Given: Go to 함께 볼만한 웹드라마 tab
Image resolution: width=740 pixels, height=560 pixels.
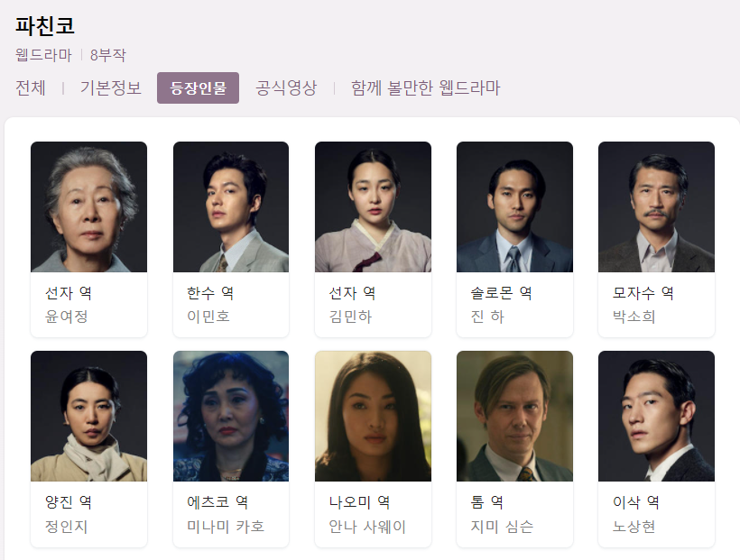Looking at the screenshot, I should click(x=425, y=87).
